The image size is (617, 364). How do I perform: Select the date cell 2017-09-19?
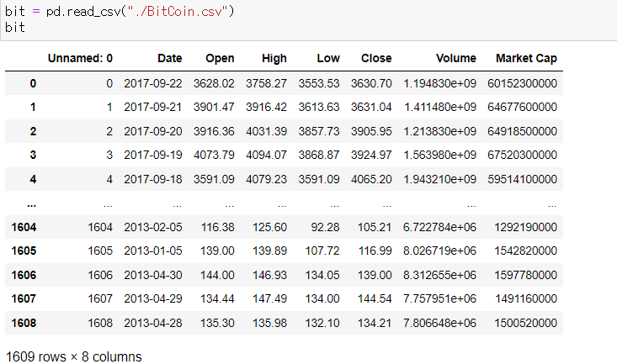[x=153, y=155]
